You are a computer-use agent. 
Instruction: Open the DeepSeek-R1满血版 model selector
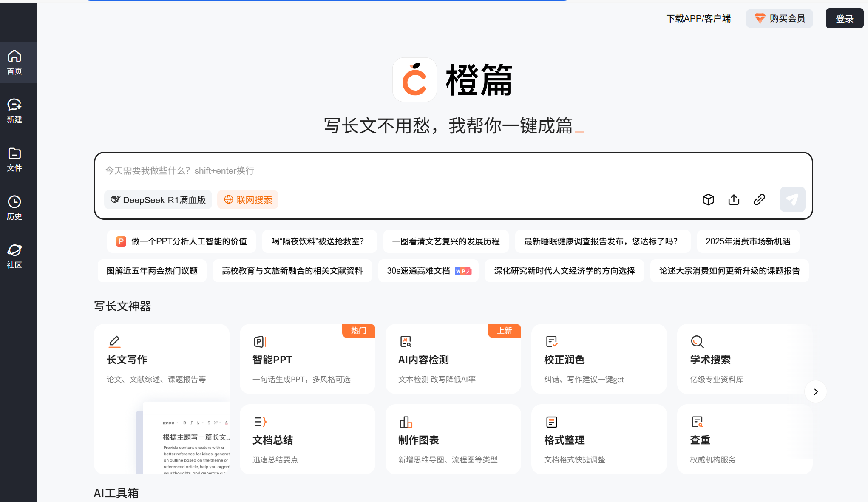click(158, 200)
